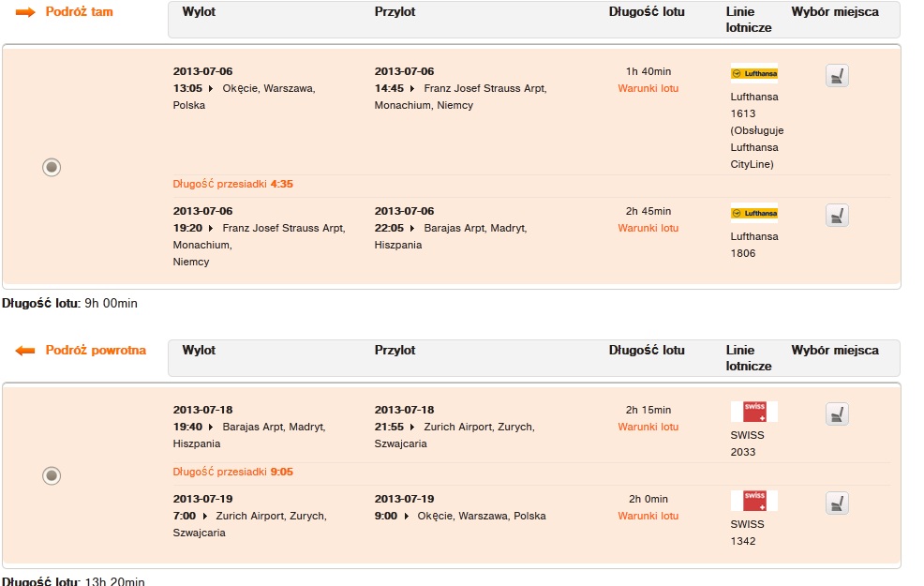
Task: Open Warunki lotu for Zurych–Warszawa flight
Action: point(648,516)
